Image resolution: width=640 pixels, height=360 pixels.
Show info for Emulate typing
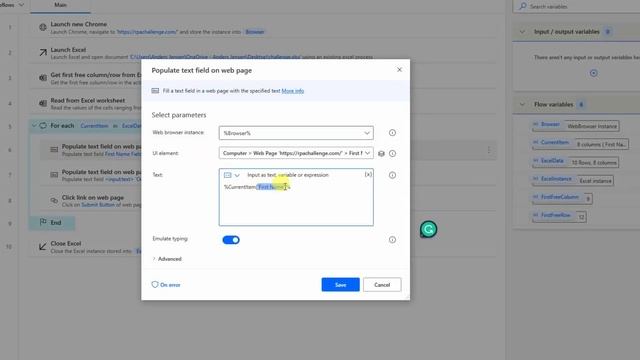click(x=392, y=240)
